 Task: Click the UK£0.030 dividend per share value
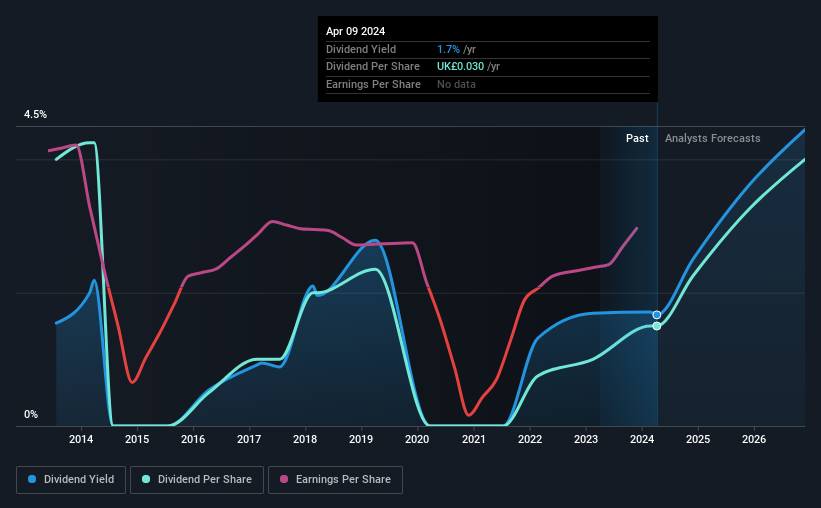point(460,67)
